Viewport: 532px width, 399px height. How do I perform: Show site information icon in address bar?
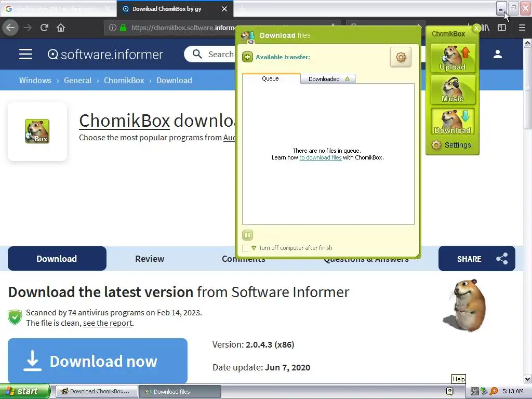click(113, 28)
